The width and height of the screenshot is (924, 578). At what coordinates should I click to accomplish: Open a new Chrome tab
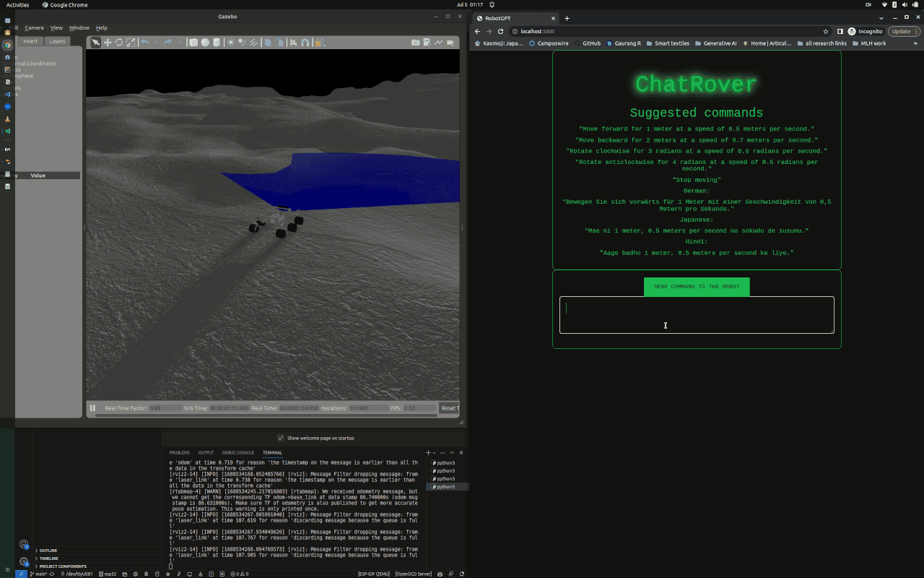(x=567, y=18)
